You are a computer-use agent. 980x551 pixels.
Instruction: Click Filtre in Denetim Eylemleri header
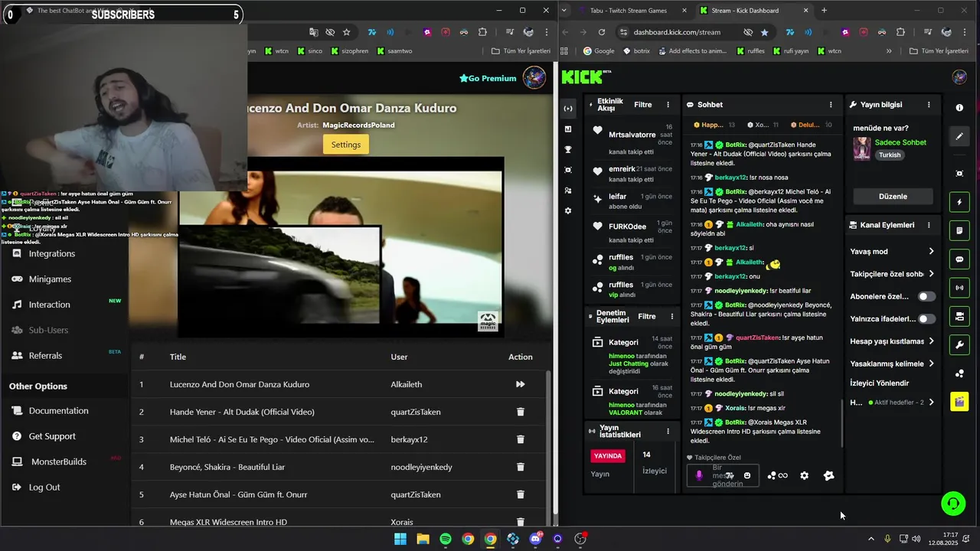click(x=647, y=316)
